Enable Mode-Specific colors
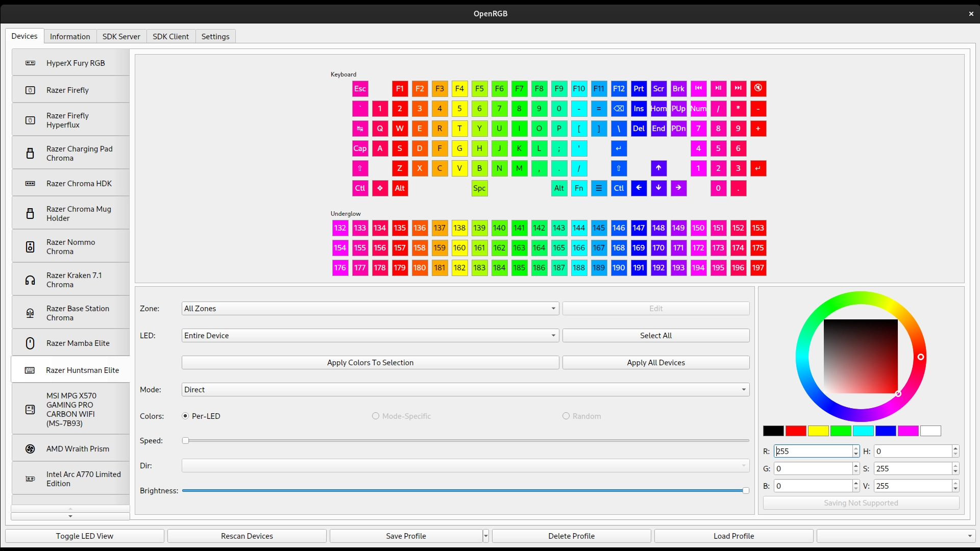 pyautogui.click(x=375, y=416)
